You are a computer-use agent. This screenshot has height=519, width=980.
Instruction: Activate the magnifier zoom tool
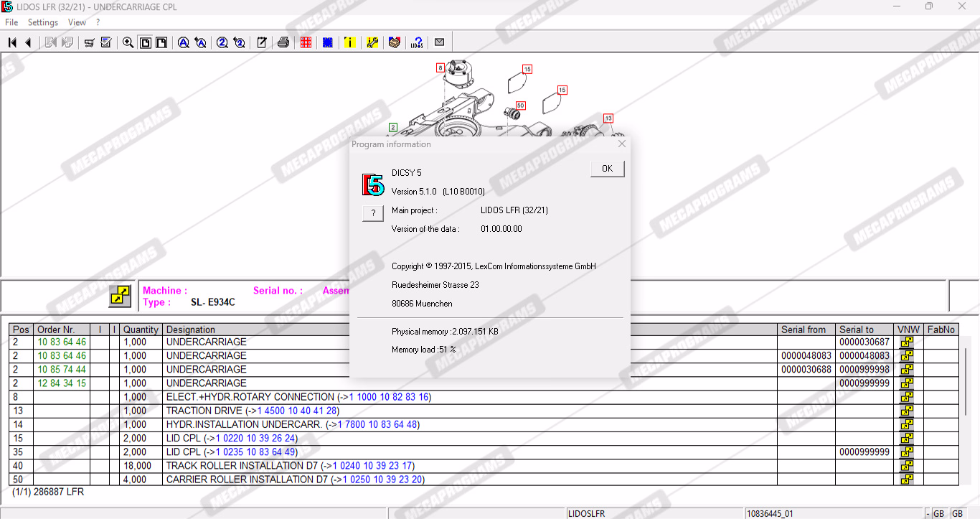128,42
